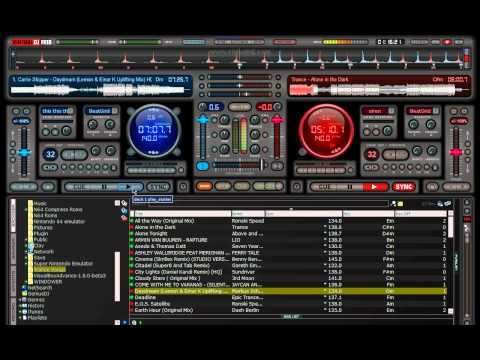This screenshot has width=480, height=360.
Task: Click the red right jog wheel
Action: point(326,131)
